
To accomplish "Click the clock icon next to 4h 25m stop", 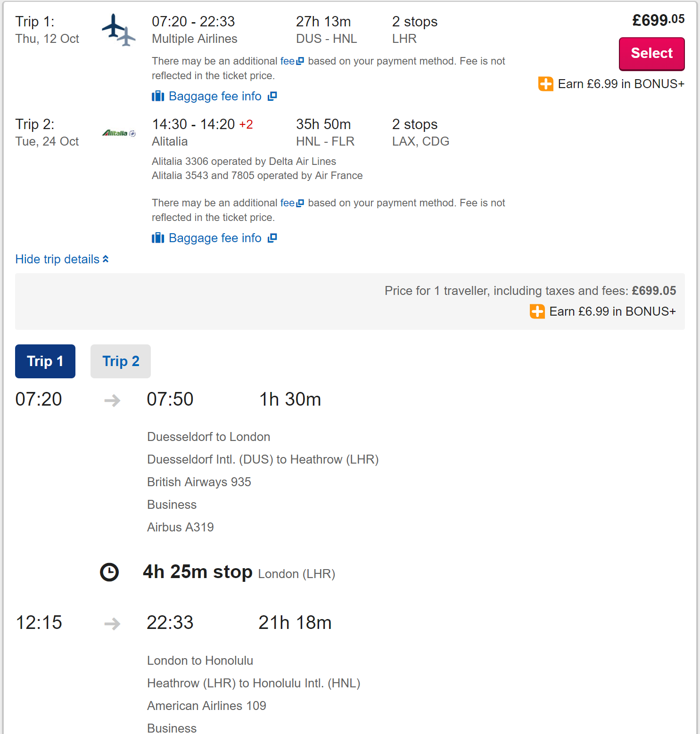I will (x=109, y=572).
